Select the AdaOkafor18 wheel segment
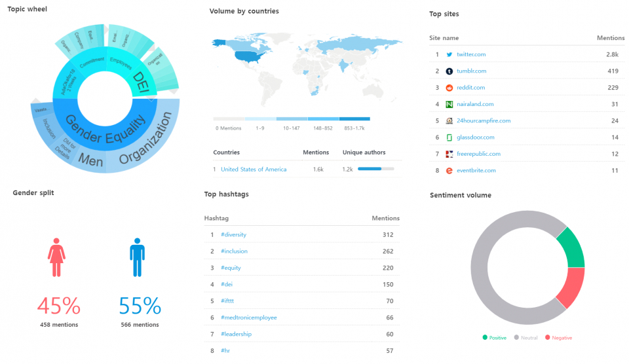This screenshot has width=629, height=364. [67, 83]
